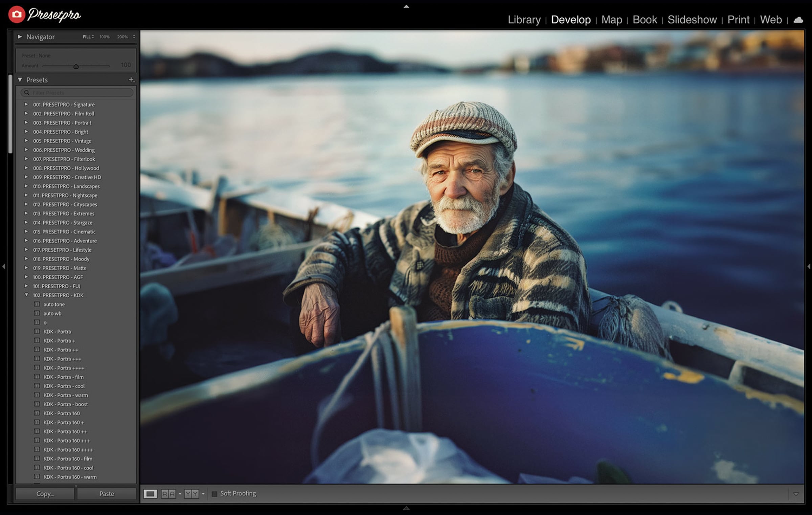812x515 pixels.
Task: Select the Loupe view icon in toolbar
Action: tap(150, 494)
